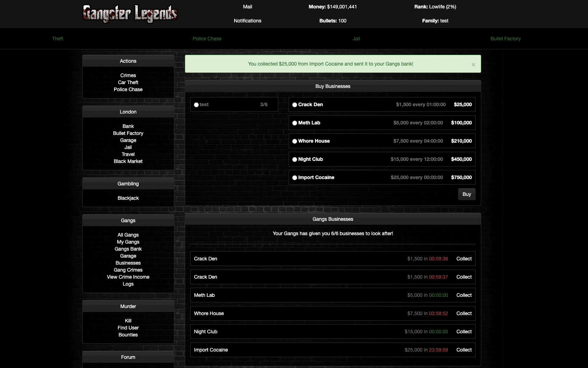
Task: Open Bounties under Murder
Action: point(128,335)
